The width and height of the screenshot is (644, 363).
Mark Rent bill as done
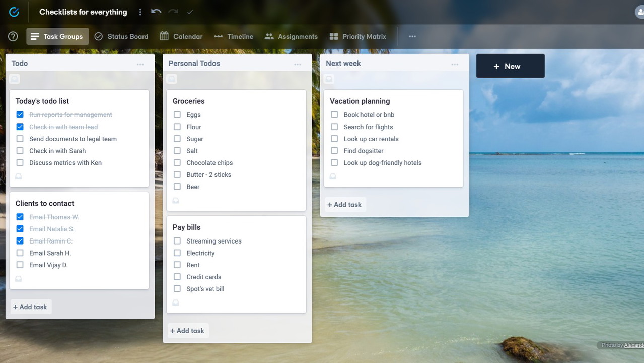pyautogui.click(x=177, y=265)
